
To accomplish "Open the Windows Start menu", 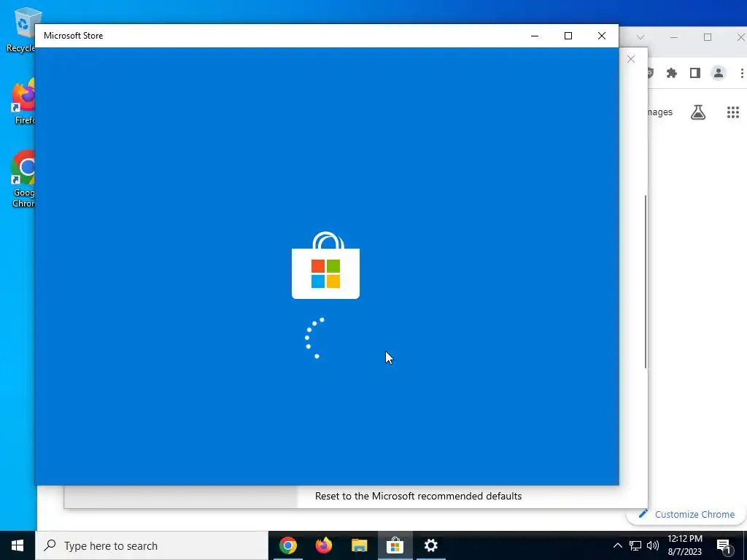I will click(x=18, y=545).
